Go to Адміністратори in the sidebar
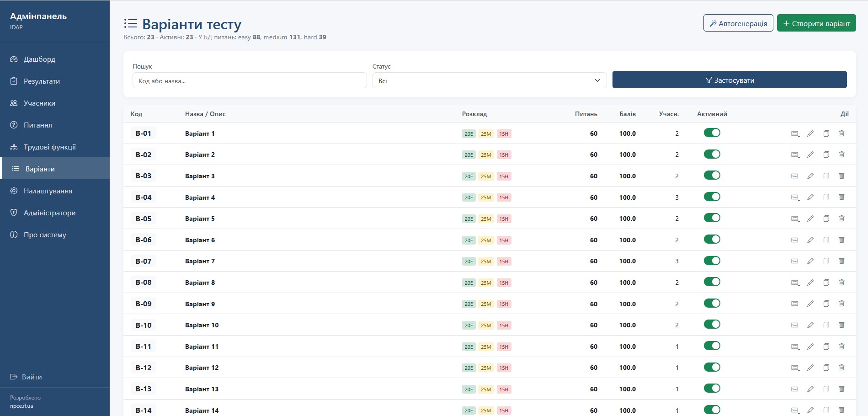Screen dimensions: 868x416 click(x=55, y=213)
